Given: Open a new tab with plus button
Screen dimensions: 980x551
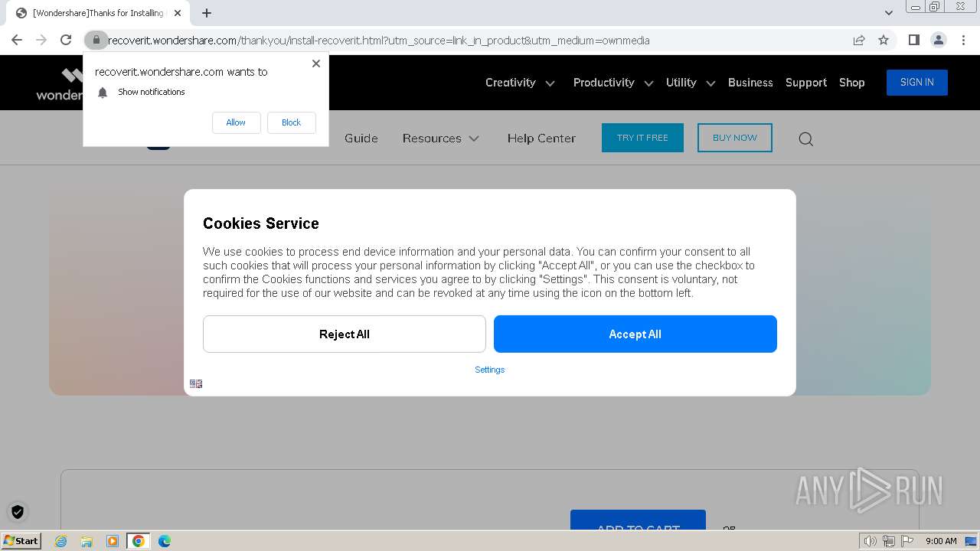Looking at the screenshot, I should [x=207, y=13].
